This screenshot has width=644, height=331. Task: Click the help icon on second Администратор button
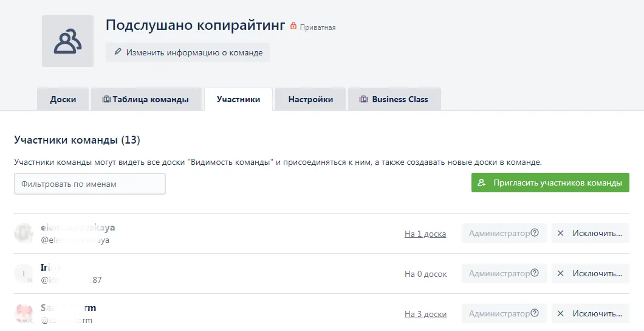point(535,273)
